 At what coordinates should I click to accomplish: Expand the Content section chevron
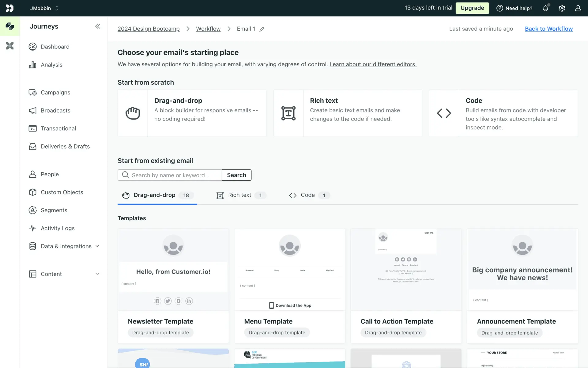tap(97, 274)
